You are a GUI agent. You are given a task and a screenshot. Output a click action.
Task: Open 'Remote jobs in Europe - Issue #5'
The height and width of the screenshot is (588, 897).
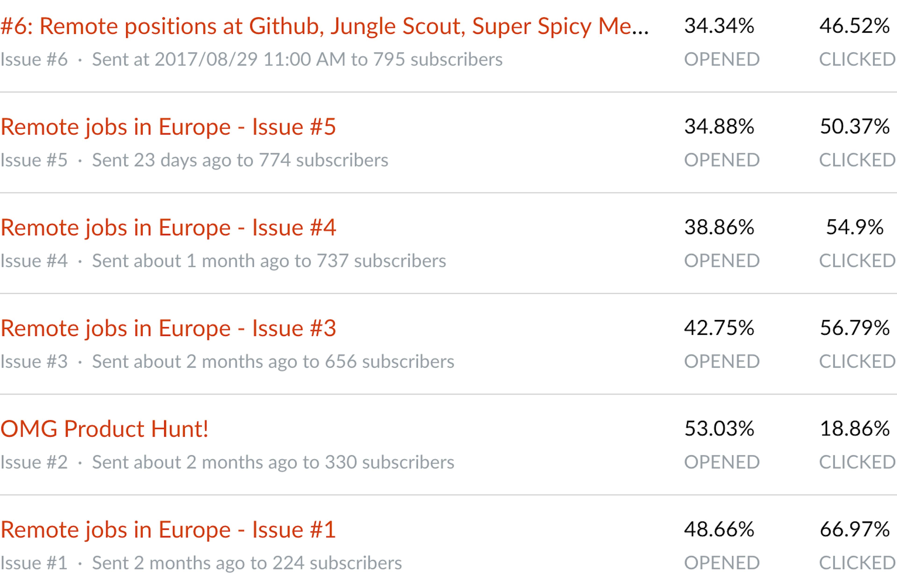point(168,127)
